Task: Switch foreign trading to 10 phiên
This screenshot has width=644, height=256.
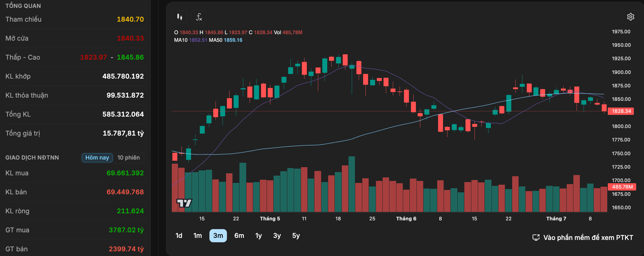Action: click(129, 158)
